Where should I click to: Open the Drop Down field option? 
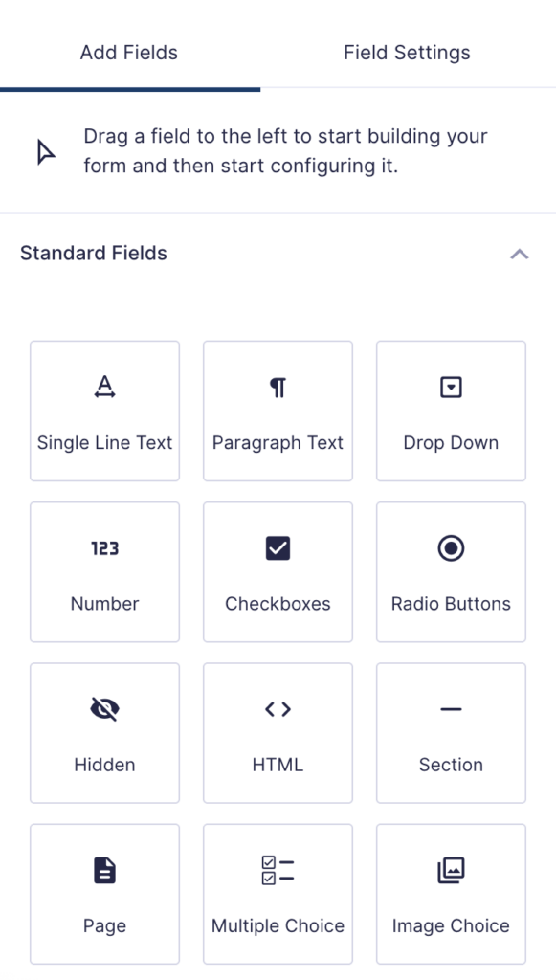[451, 410]
